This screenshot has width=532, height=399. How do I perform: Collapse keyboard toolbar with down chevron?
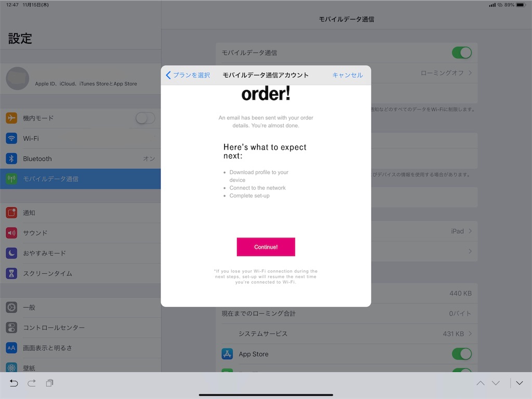tap(520, 383)
